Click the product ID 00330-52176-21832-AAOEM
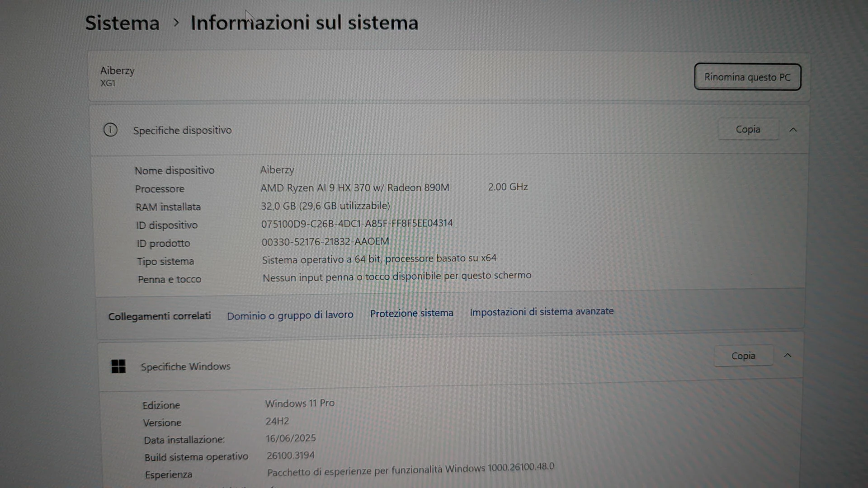868x488 pixels. point(325,241)
